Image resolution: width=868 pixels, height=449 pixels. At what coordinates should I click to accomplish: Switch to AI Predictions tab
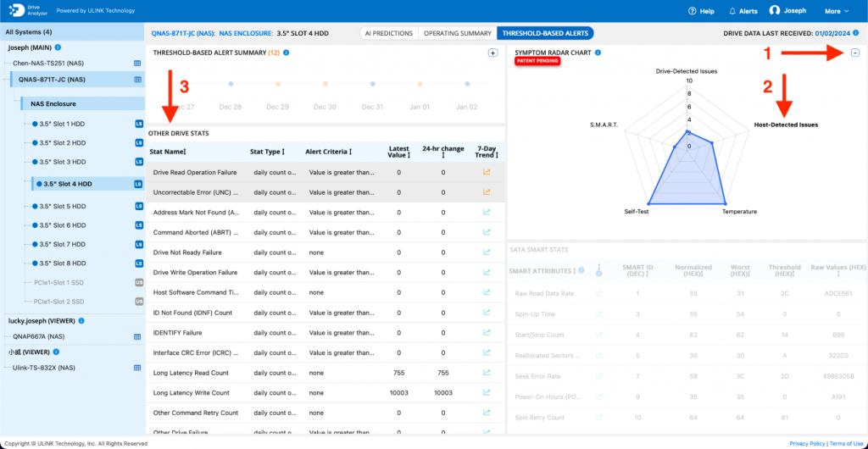(388, 33)
